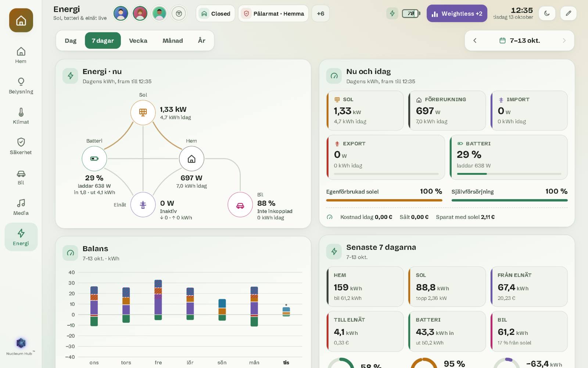Open Klimat thermometer page
This screenshot has height=368, width=588.
pyautogui.click(x=21, y=116)
